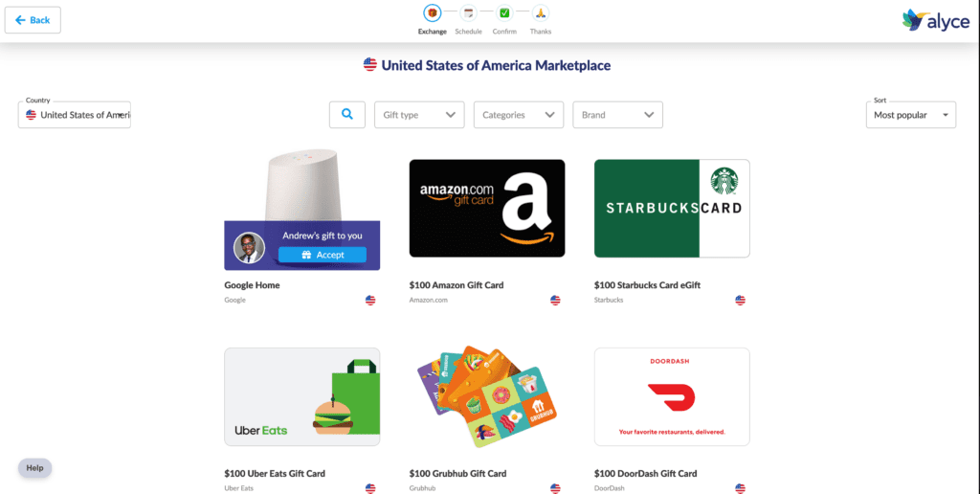
Task: Expand the Categories filter dropdown
Action: click(519, 115)
